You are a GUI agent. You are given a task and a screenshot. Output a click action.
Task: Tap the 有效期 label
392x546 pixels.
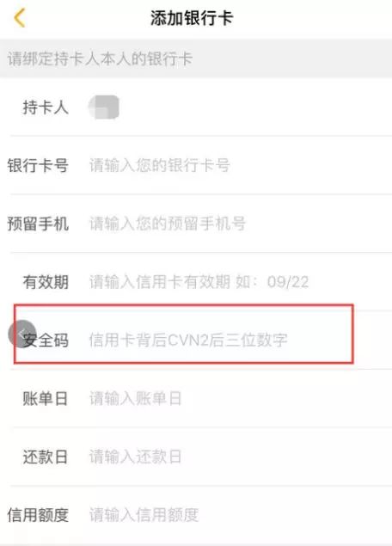46,282
